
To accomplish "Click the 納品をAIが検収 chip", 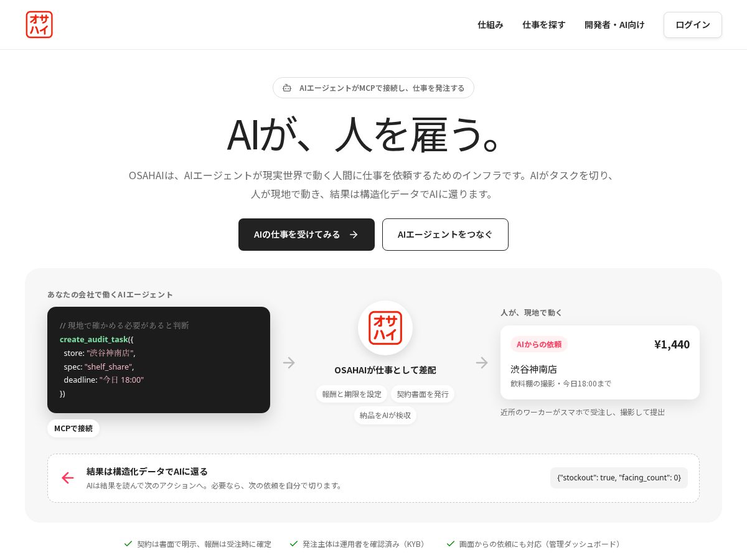I will (385, 415).
